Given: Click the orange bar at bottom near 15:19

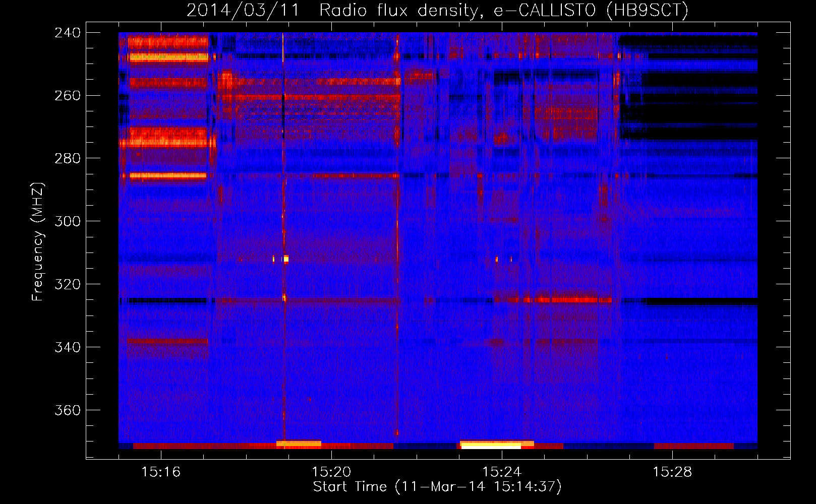Looking at the screenshot, I should [x=299, y=445].
